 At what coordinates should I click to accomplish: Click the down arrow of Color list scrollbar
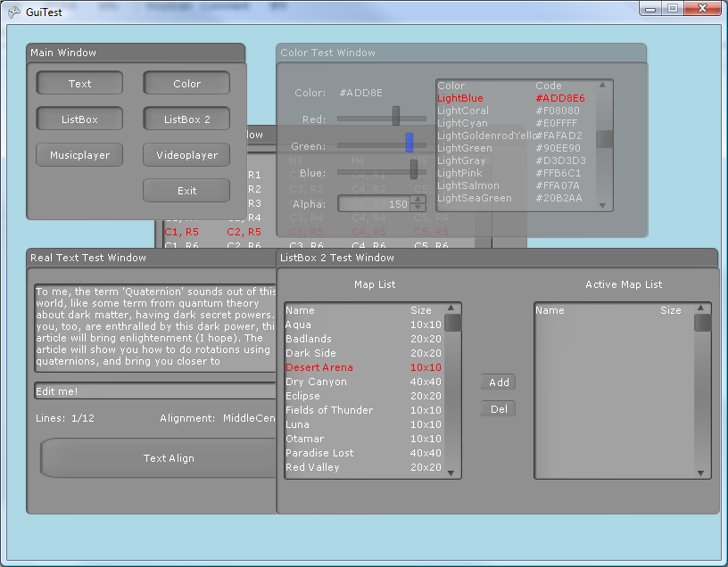(x=603, y=205)
